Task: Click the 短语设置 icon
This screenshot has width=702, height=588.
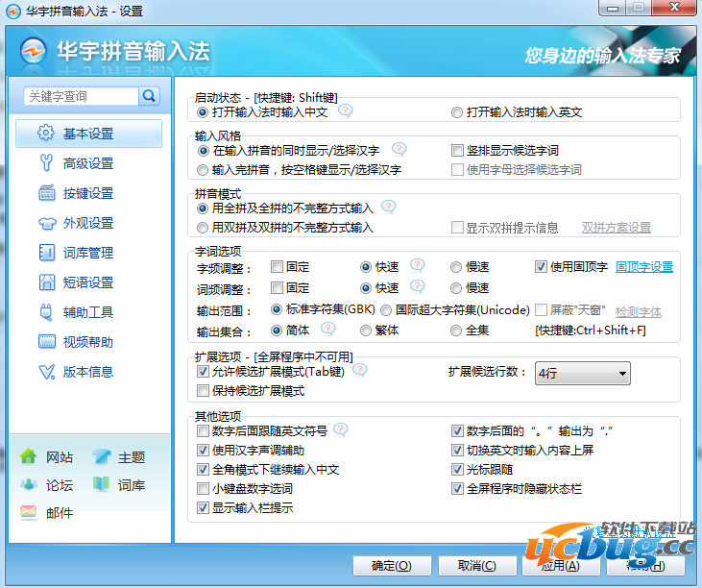Action: (x=46, y=282)
